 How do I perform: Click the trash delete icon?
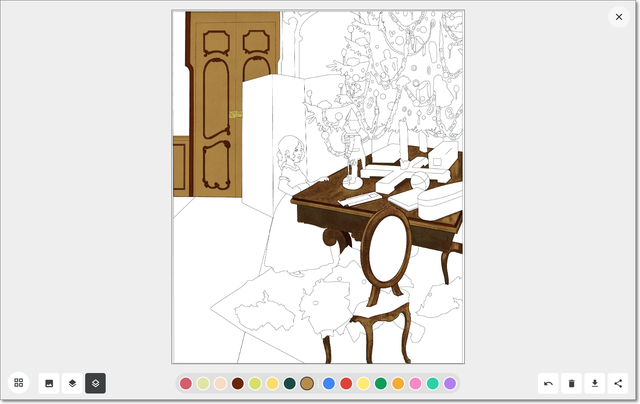(571, 383)
